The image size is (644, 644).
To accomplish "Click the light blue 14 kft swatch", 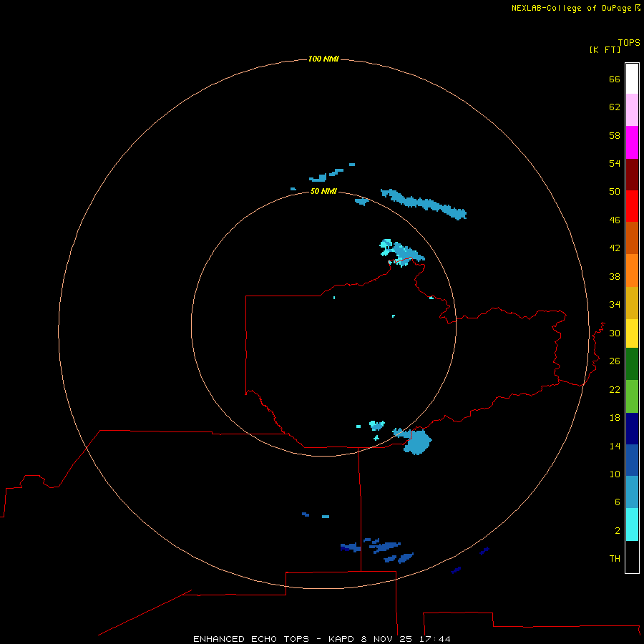I will tap(632, 492).
